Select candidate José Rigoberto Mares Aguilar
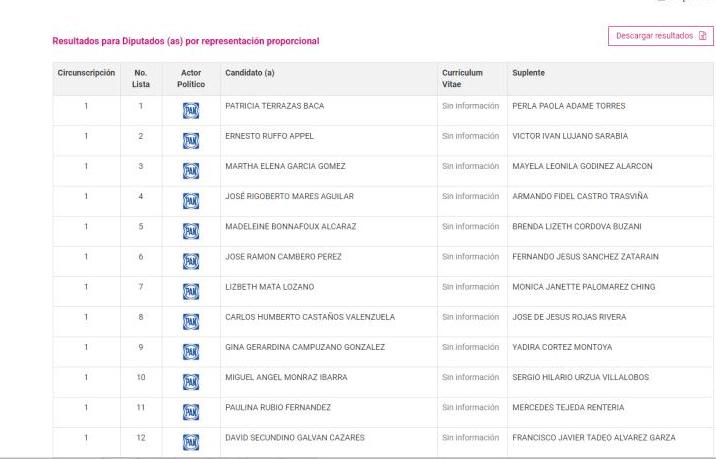 289,196
